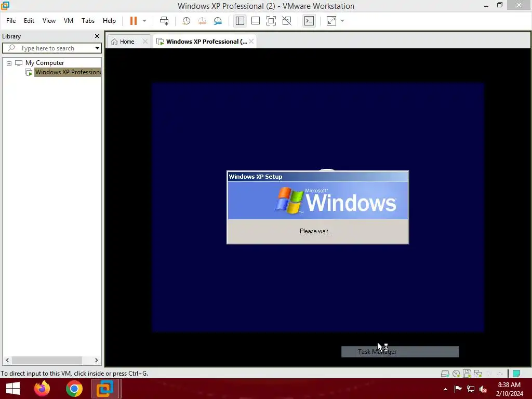This screenshot has width=532, height=399.
Task: Select My Computer in the library
Action: click(x=45, y=63)
